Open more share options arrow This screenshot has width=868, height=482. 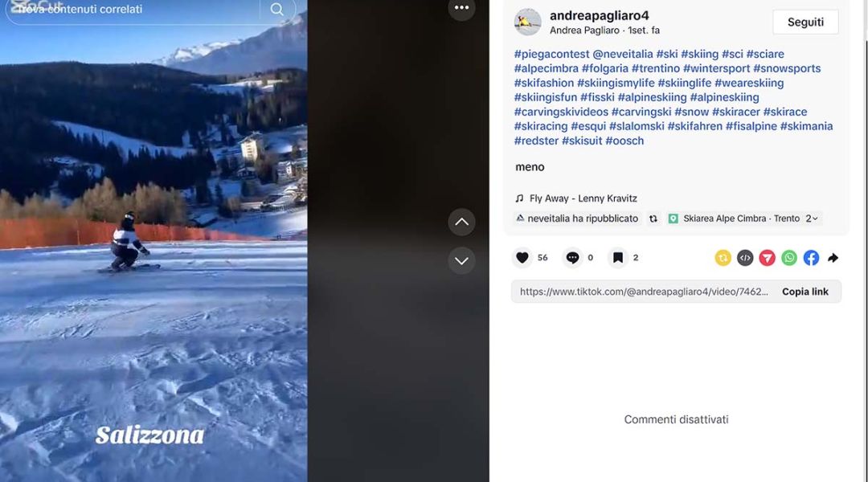click(x=833, y=258)
